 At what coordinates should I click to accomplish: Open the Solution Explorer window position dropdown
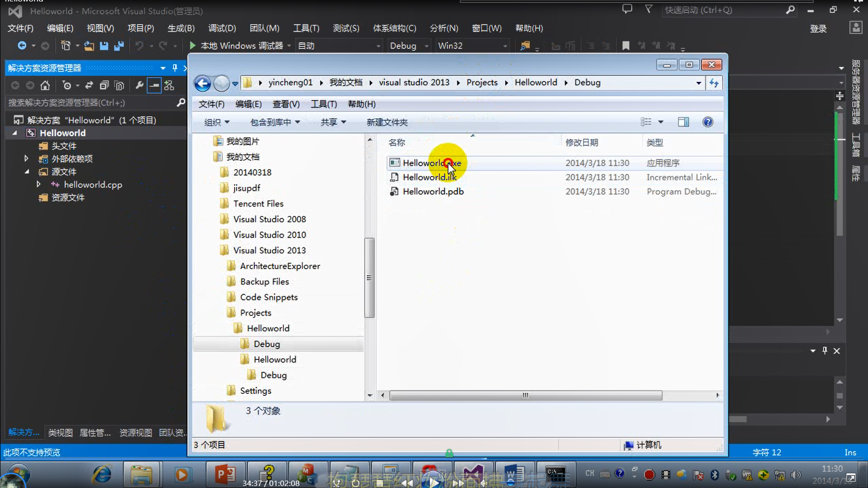[x=163, y=68]
